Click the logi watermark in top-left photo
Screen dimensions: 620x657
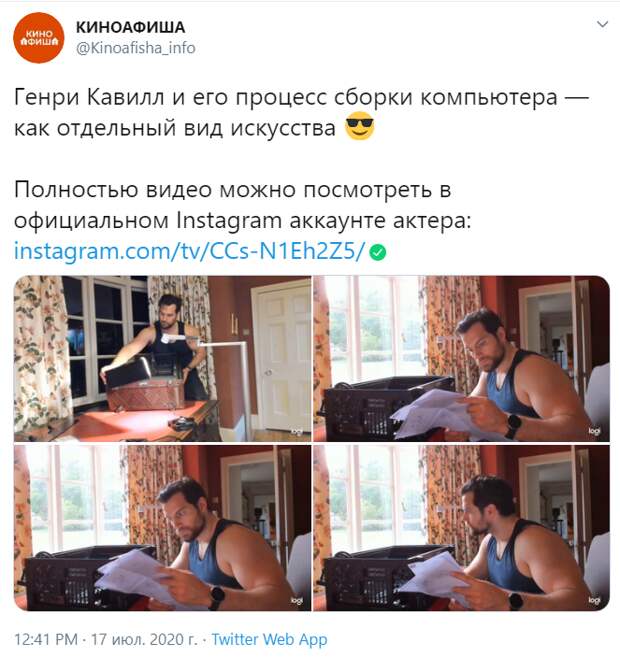click(297, 431)
